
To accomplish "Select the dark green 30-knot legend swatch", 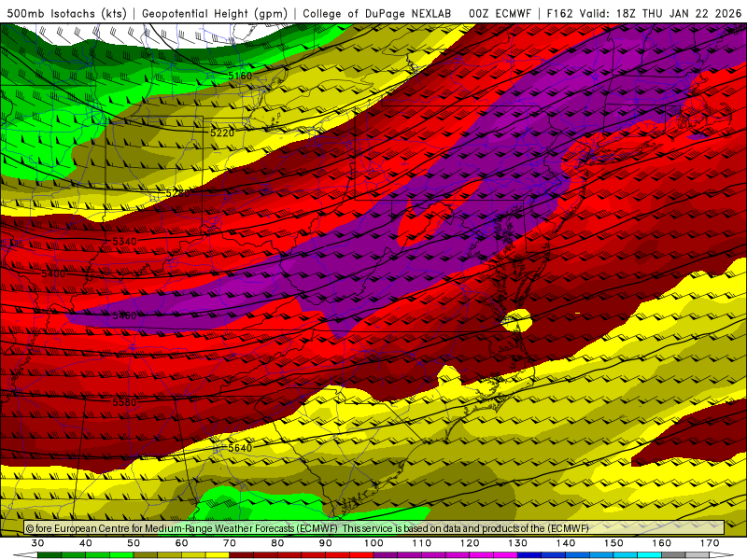I will 49,555.
